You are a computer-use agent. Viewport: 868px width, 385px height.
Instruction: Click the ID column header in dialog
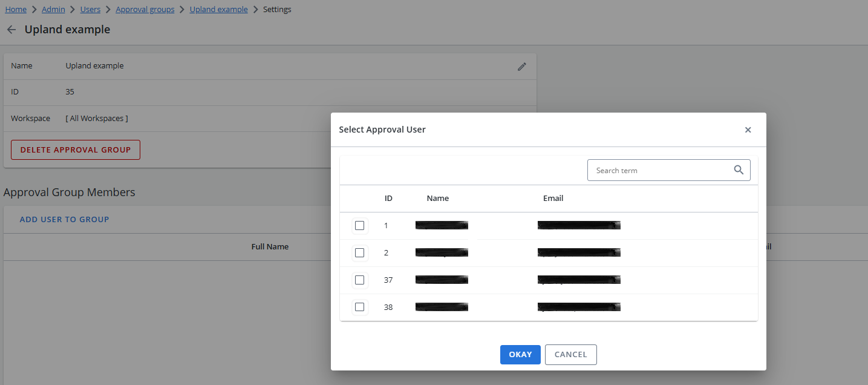pos(388,199)
